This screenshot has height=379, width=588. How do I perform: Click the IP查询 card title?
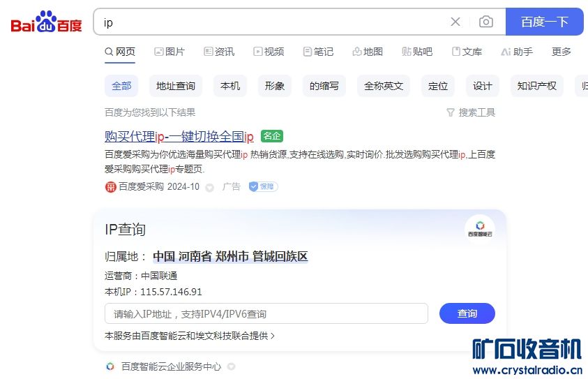pos(126,229)
